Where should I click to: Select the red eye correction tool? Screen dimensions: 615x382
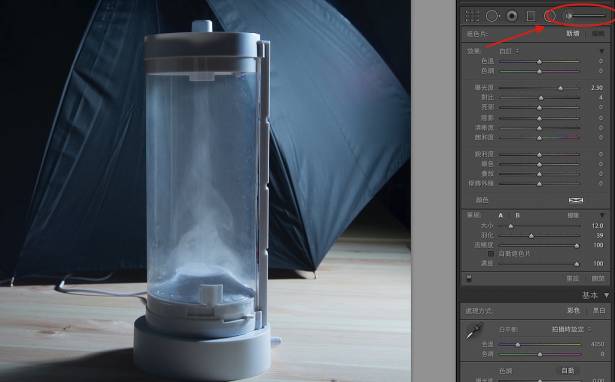click(x=512, y=16)
